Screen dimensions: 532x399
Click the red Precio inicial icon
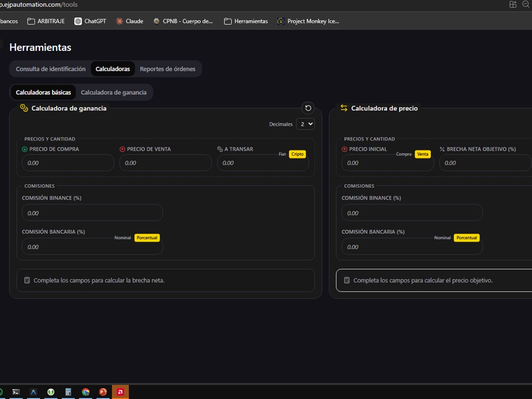tap(344, 149)
